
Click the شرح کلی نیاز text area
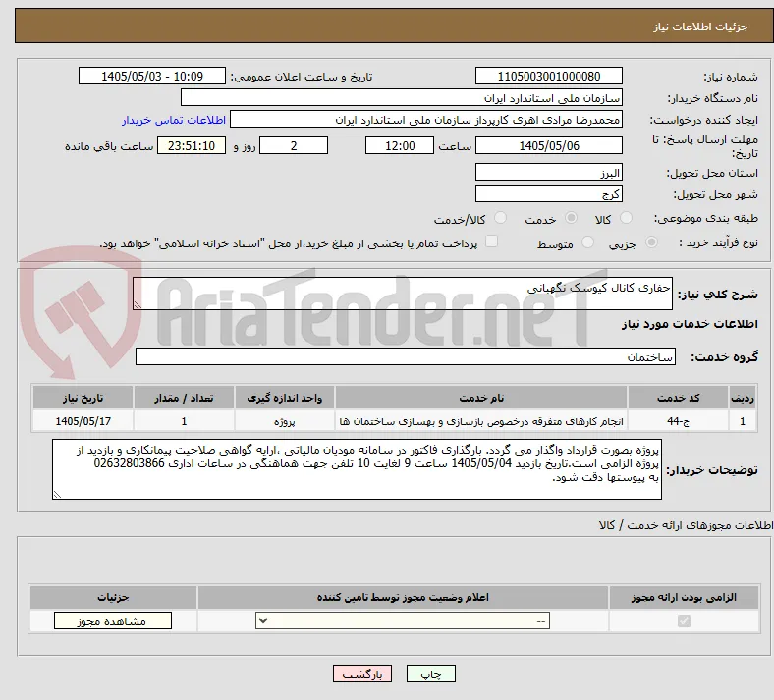(x=403, y=294)
